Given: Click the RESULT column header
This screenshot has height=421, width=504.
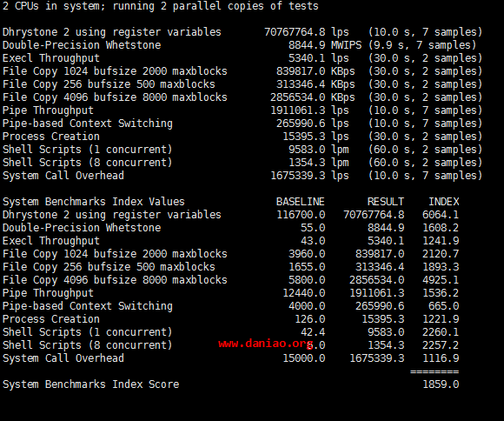Looking at the screenshot, I should point(386,202).
